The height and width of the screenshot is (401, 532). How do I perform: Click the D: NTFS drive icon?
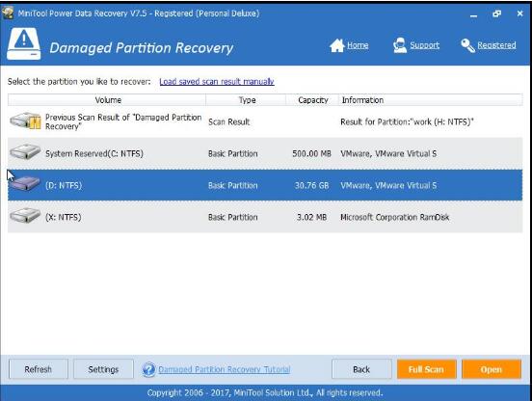click(25, 184)
